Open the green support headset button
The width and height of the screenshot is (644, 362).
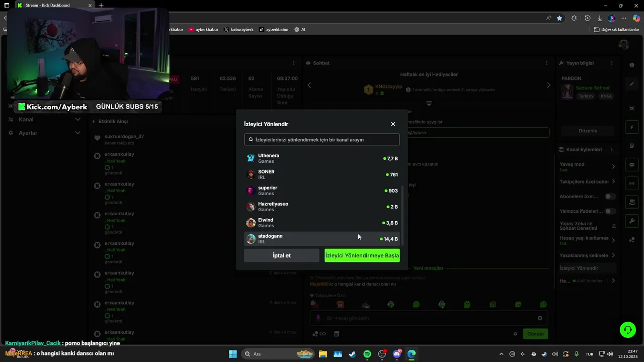627,330
